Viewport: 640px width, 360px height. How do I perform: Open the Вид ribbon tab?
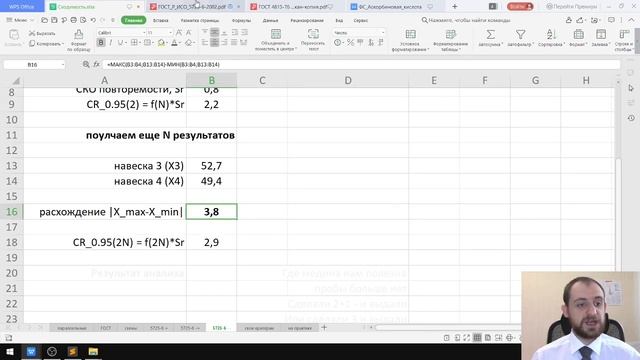[339, 20]
